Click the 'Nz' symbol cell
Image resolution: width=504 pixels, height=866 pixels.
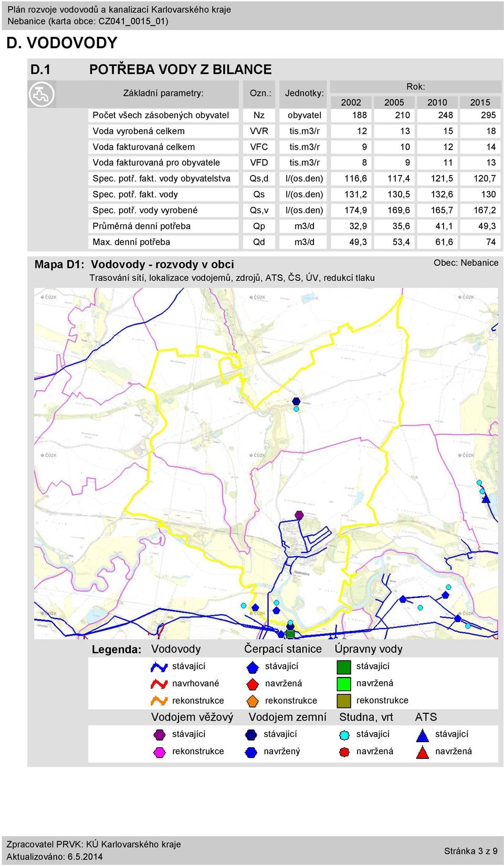tap(259, 115)
